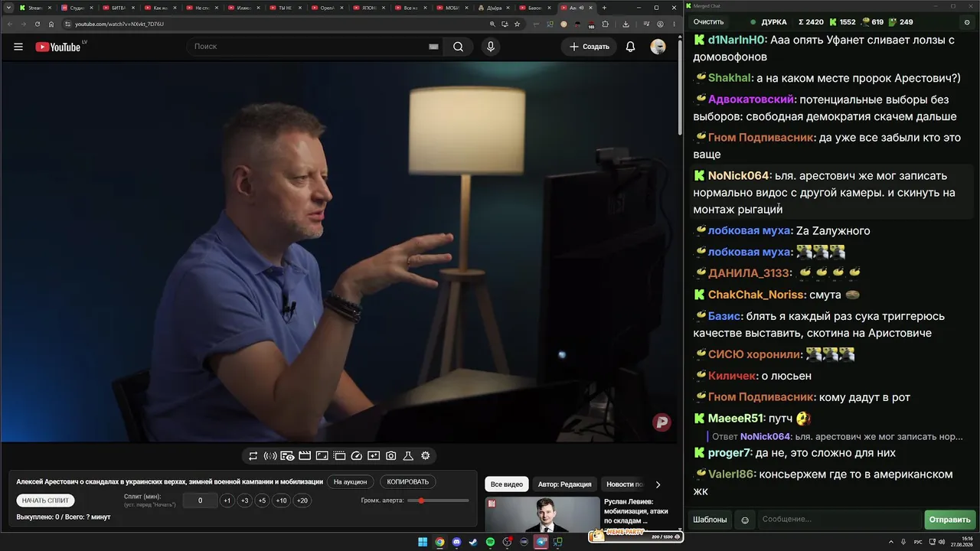Click the split minutes input field
This screenshot has width=980, height=551.
pyautogui.click(x=200, y=500)
